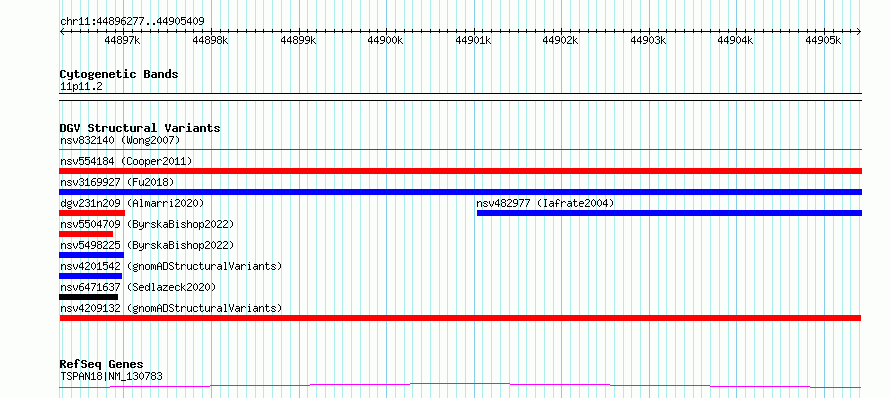Open nsv5498225 (ByrskaBishop2022) variant label

pyautogui.click(x=147, y=245)
